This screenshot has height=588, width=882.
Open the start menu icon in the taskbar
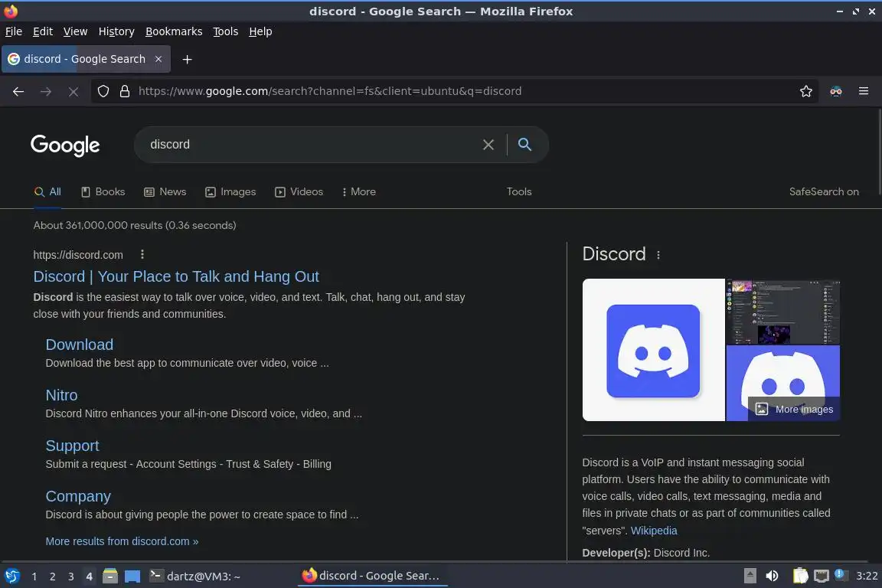(x=11, y=576)
